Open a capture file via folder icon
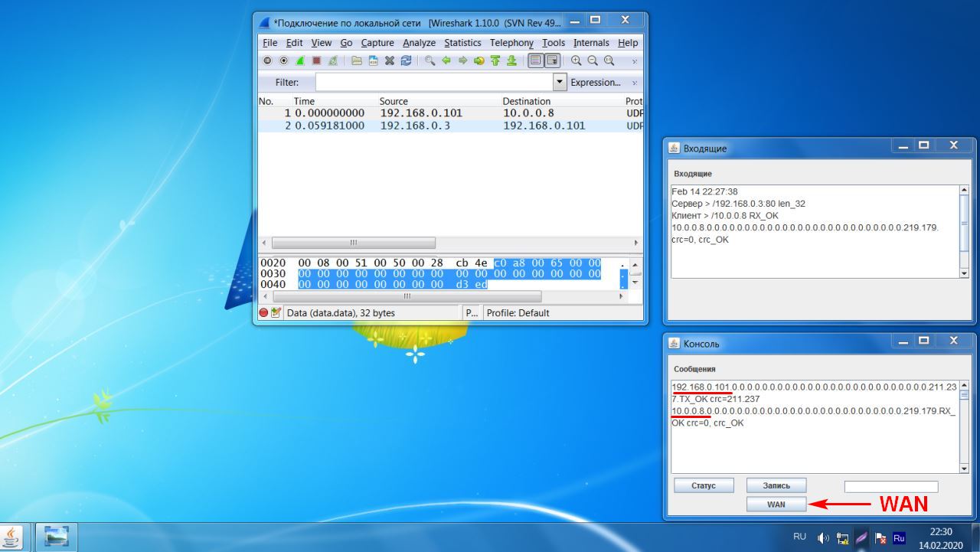This screenshot has height=552, width=980. pos(356,61)
